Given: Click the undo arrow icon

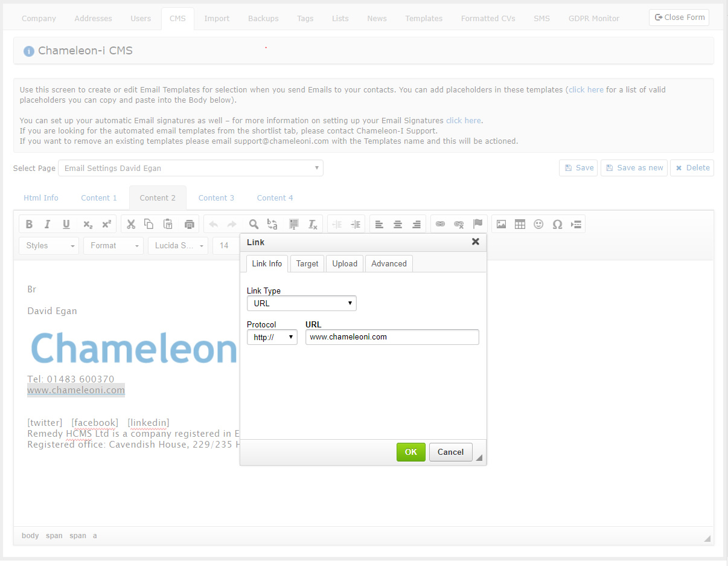Looking at the screenshot, I should (x=213, y=224).
